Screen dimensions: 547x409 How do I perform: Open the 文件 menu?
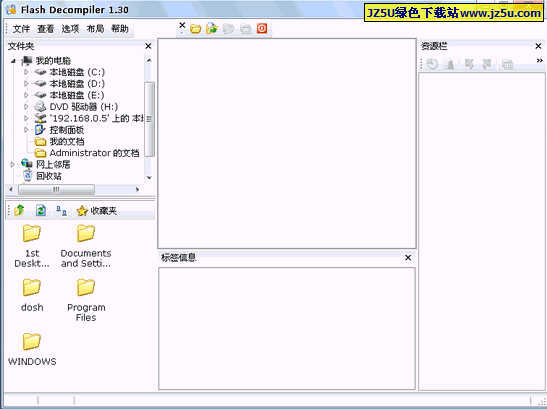[21, 29]
